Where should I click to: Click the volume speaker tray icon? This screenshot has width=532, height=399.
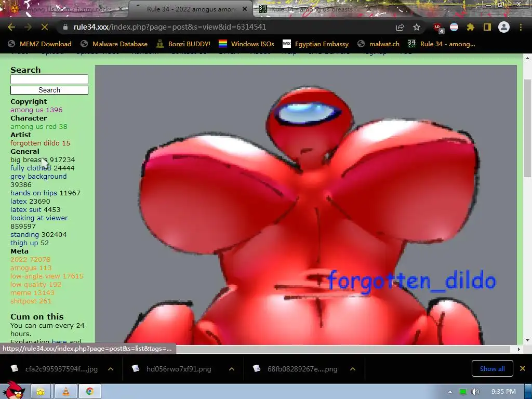point(475,392)
